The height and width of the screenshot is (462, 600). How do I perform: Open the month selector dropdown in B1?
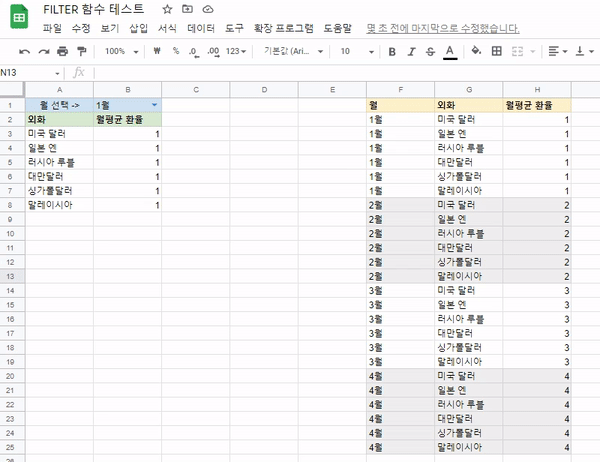pyautogui.click(x=154, y=105)
